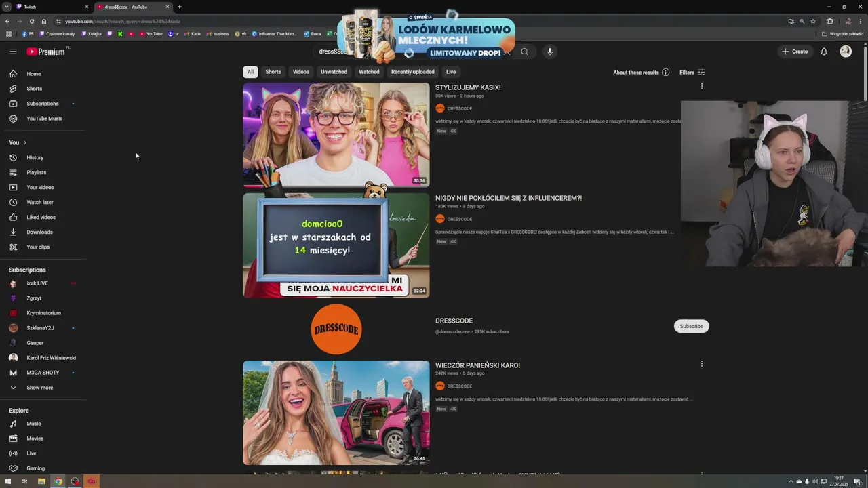868x488 pixels.
Task: Open Wszystkie zakładki bookmarks folder
Action: pyautogui.click(x=843, y=34)
